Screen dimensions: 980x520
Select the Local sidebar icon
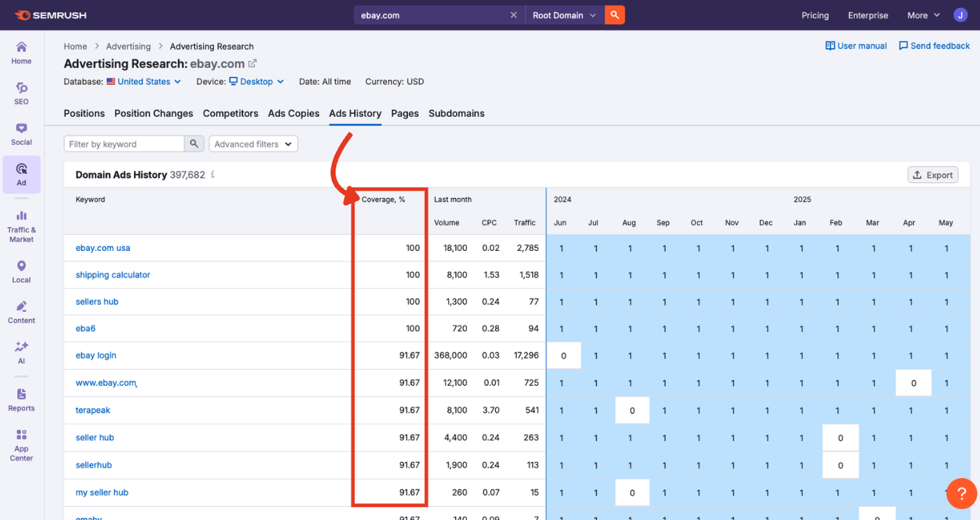point(21,269)
